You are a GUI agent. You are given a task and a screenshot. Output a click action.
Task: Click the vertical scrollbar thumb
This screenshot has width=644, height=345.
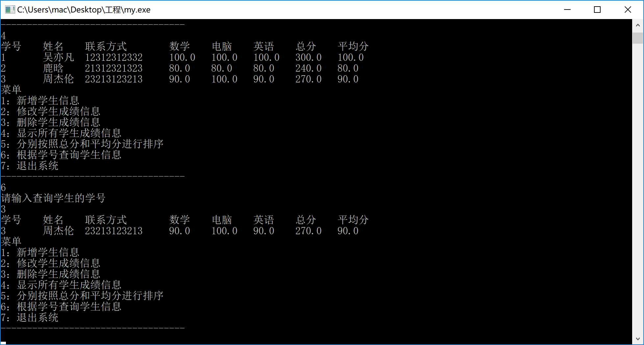[638, 38]
